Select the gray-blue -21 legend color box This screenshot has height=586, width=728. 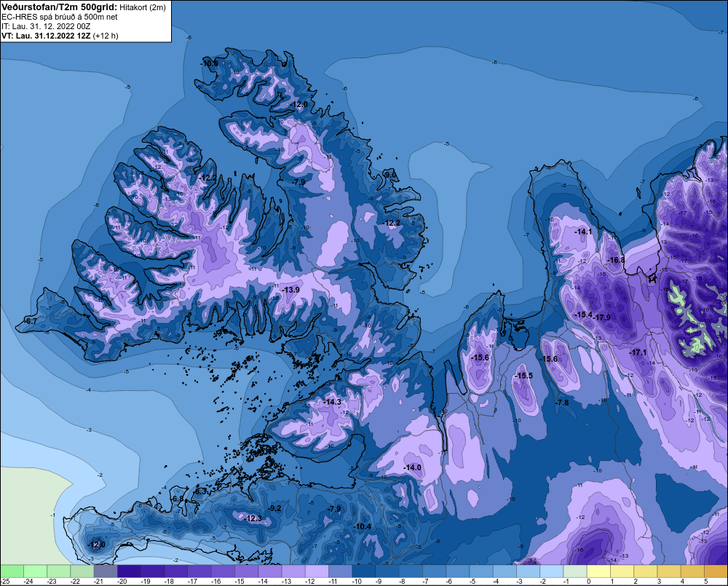pos(106,571)
